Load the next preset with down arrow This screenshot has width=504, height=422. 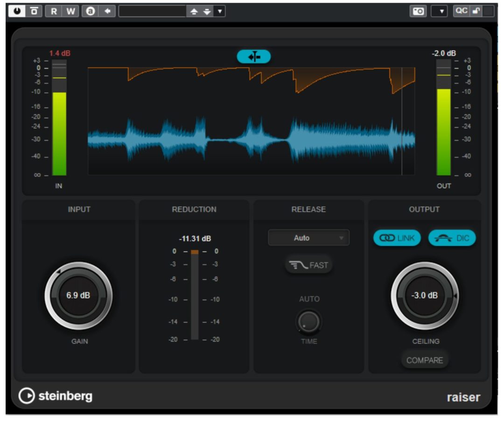[207, 12]
